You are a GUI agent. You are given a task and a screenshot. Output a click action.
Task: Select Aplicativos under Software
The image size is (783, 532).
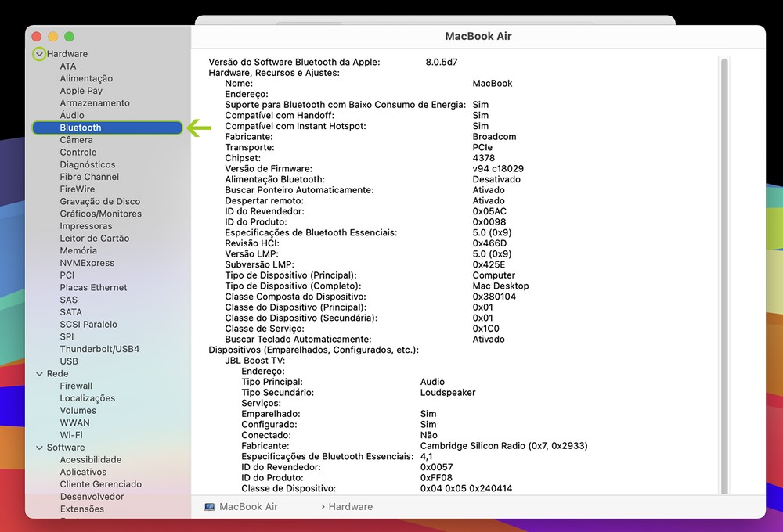click(x=83, y=472)
